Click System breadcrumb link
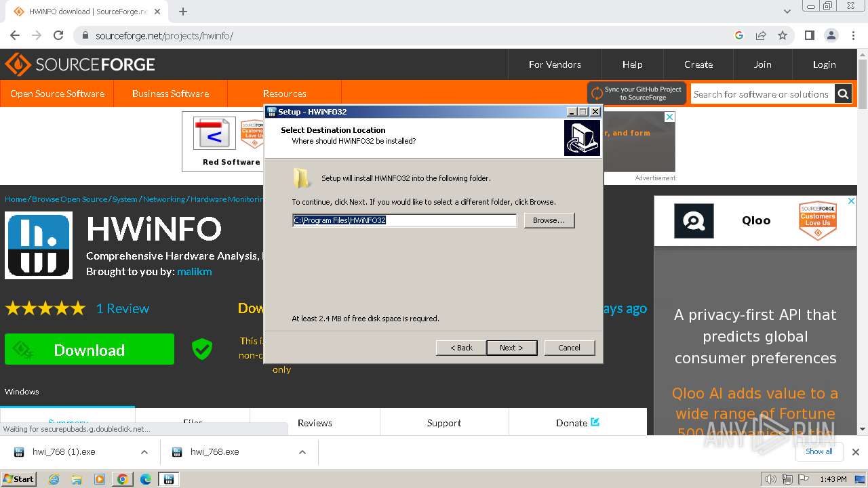Screen dimensions: 868x488 click(125, 199)
